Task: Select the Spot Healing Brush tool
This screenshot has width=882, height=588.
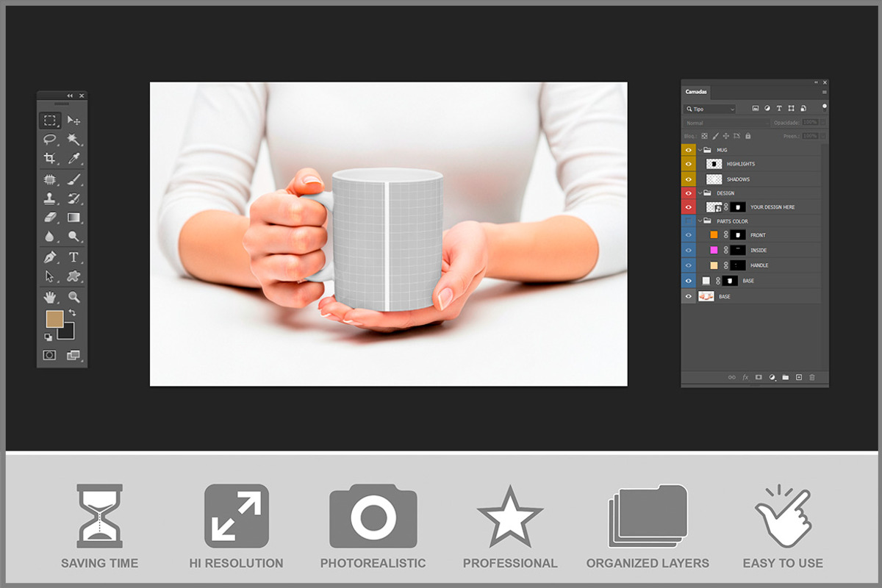Action: (50, 179)
